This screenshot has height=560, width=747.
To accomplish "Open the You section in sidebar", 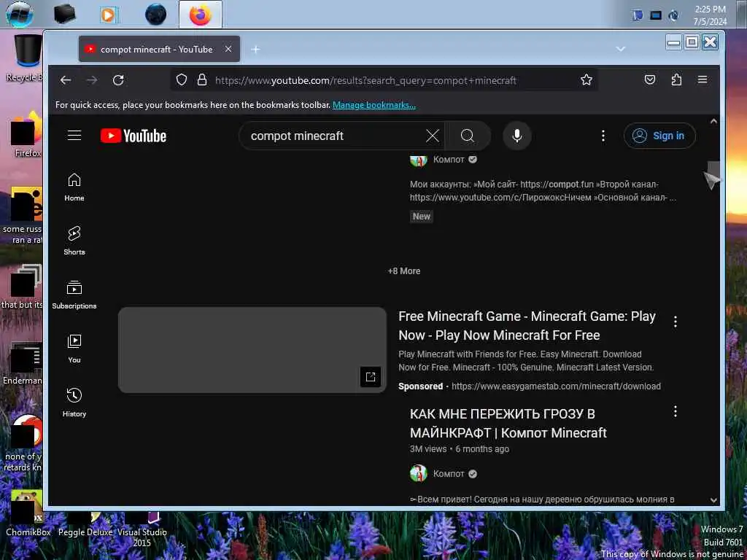I will point(74,349).
